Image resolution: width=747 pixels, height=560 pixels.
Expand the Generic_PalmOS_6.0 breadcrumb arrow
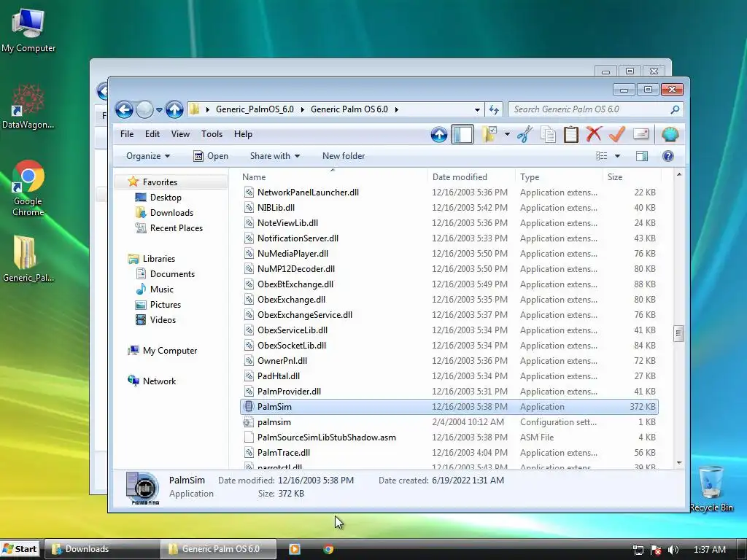pos(302,109)
